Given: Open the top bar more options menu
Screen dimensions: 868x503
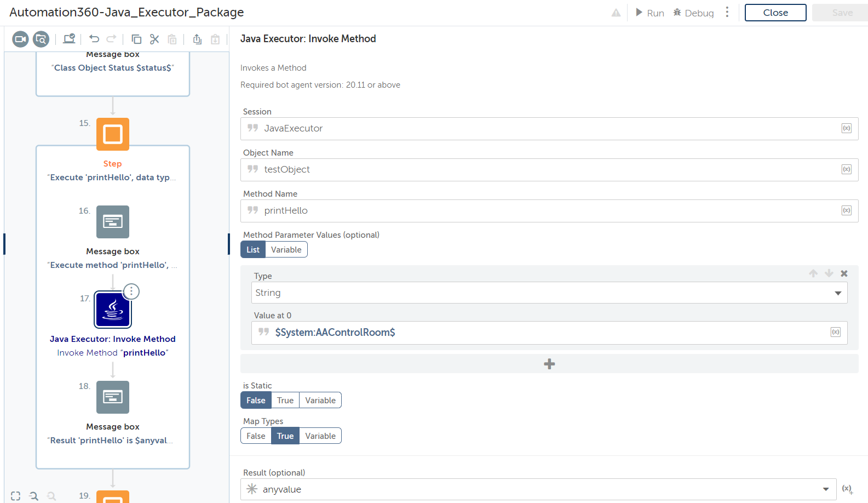Looking at the screenshot, I should [x=727, y=13].
